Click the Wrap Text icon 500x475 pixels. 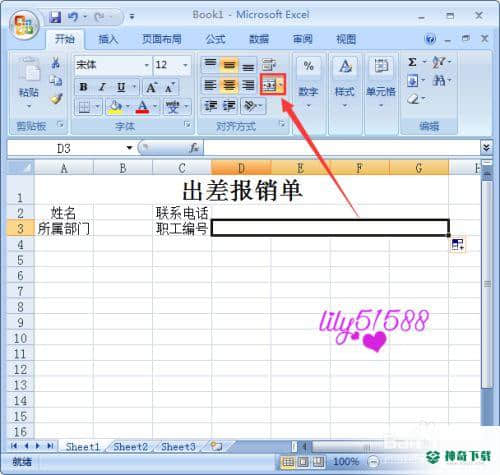pos(269,65)
